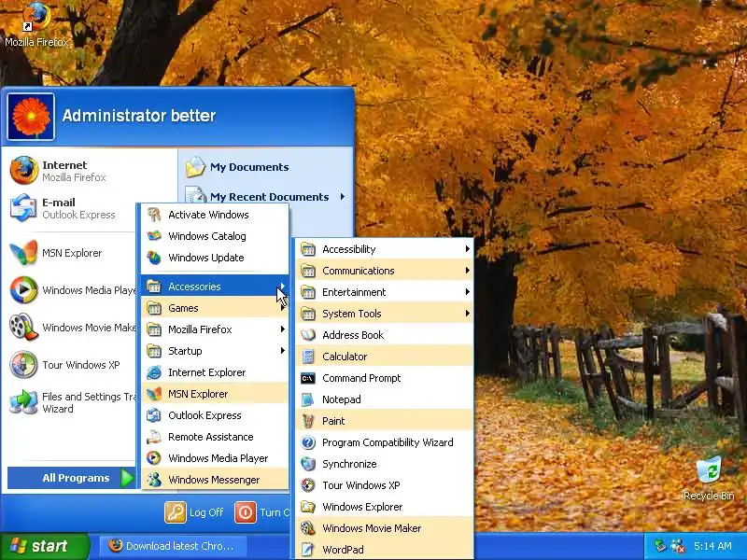Open Windows Explorer

[385, 507]
